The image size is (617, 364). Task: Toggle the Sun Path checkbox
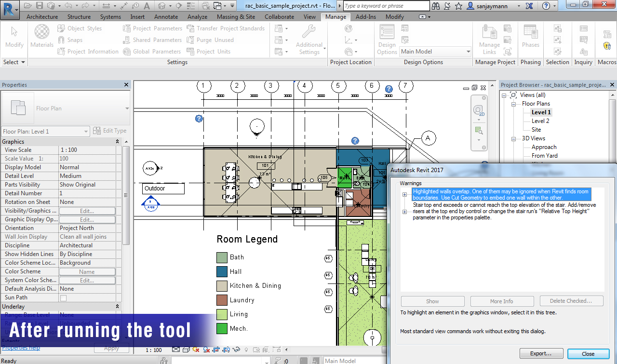tap(63, 298)
